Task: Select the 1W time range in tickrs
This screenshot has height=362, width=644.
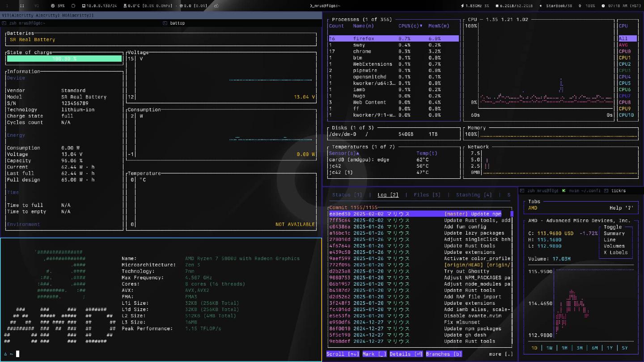Action: (549, 348)
